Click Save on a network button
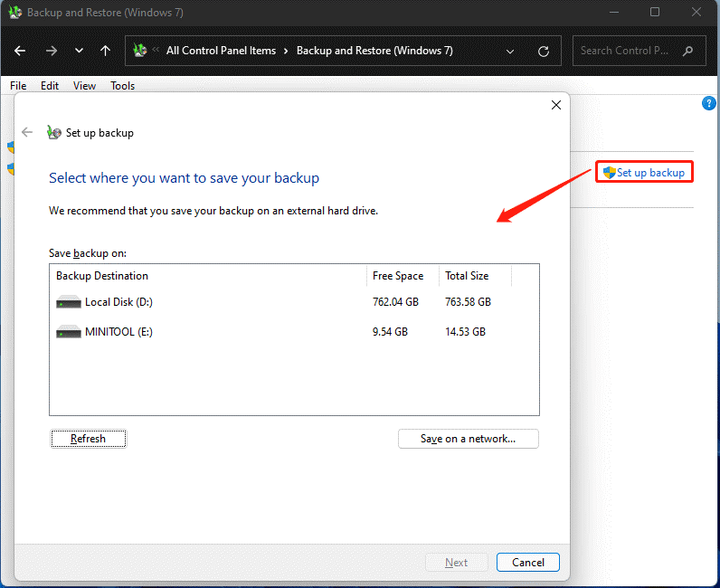The height and width of the screenshot is (588, 720). tap(468, 439)
